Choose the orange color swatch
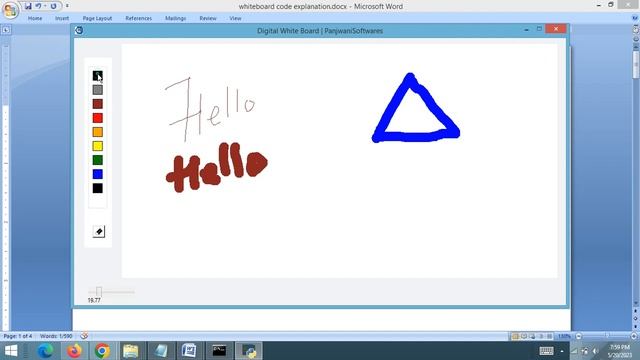640x360 pixels. (x=98, y=132)
